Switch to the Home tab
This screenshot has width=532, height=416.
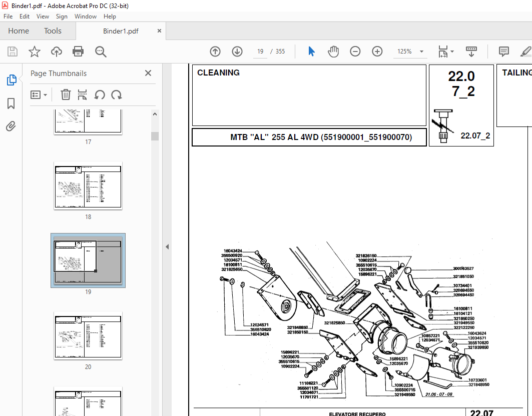(x=19, y=31)
